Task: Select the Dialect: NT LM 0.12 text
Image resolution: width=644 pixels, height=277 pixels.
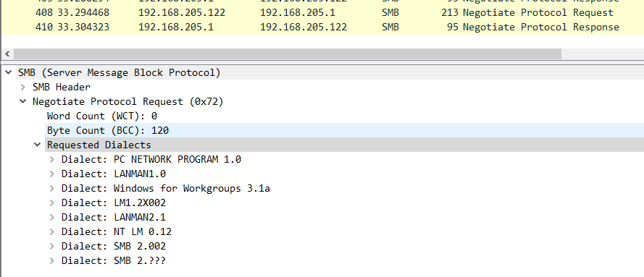Action: coord(117,232)
